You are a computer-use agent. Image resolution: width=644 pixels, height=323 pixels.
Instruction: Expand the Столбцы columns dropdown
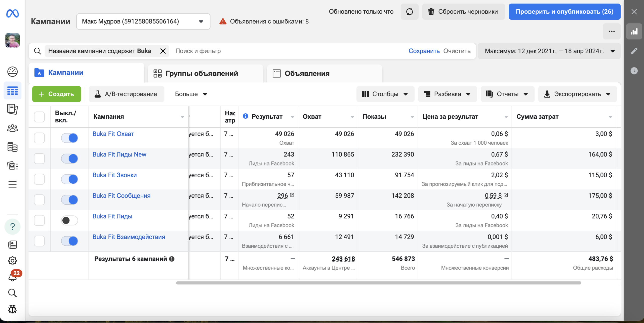pos(385,94)
